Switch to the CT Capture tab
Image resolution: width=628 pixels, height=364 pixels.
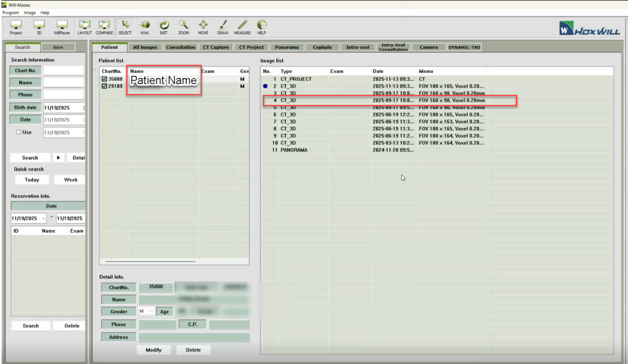[x=216, y=47]
